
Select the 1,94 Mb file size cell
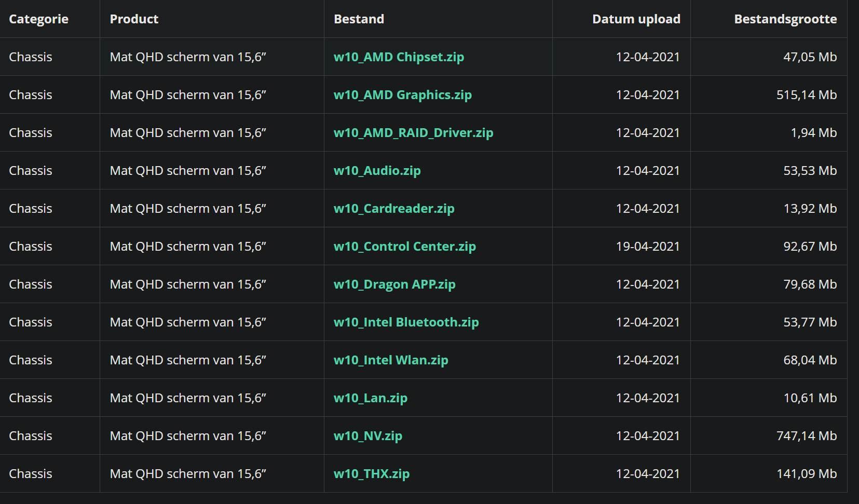pos(814,133)
